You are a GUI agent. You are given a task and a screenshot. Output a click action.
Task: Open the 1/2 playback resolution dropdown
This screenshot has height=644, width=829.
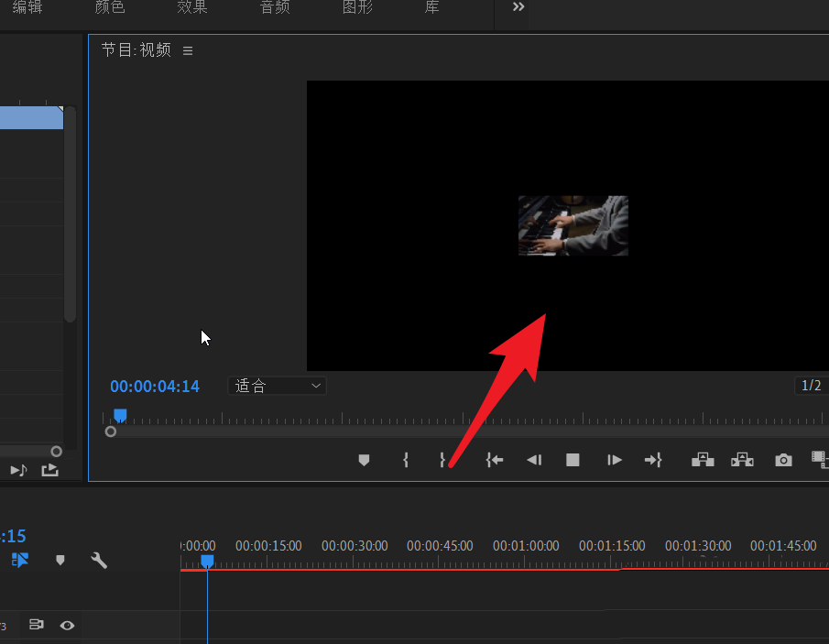812,386
